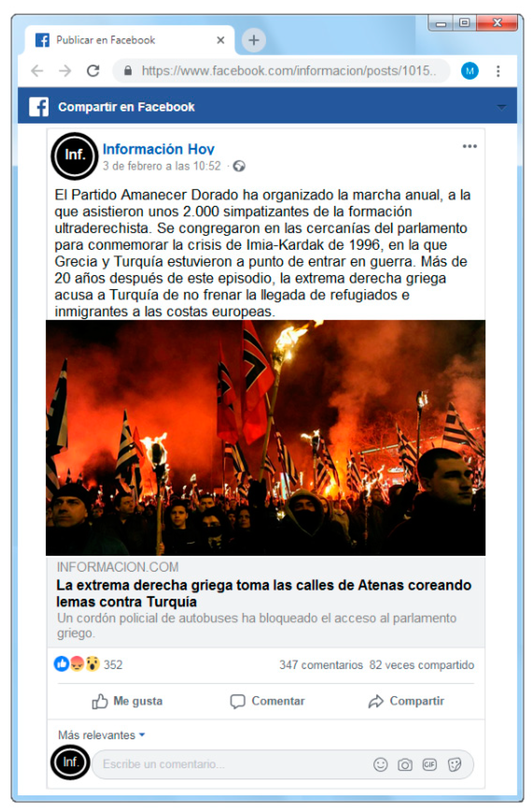Click the emoji icon in comment box

[380, 764]
